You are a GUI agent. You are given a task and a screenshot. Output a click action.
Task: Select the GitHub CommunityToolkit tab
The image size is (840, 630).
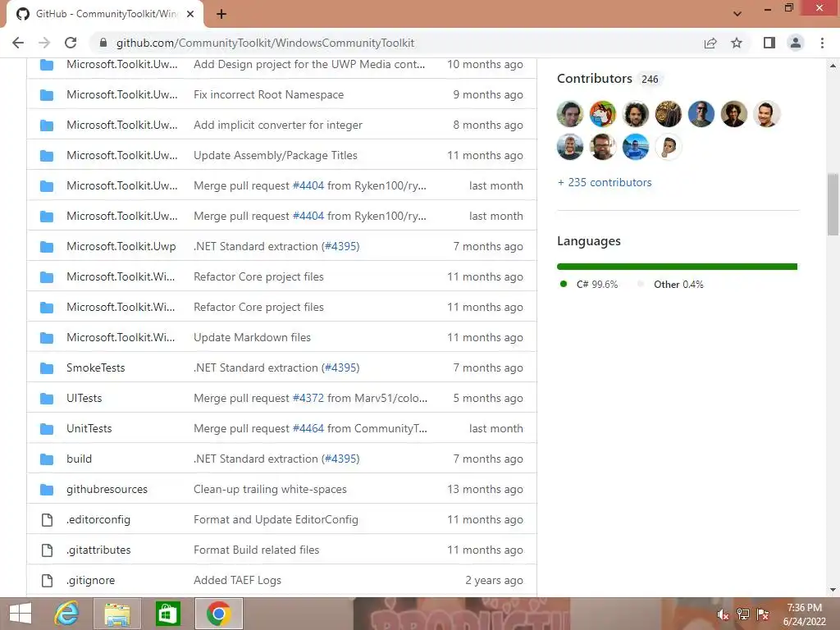(105, 14)
